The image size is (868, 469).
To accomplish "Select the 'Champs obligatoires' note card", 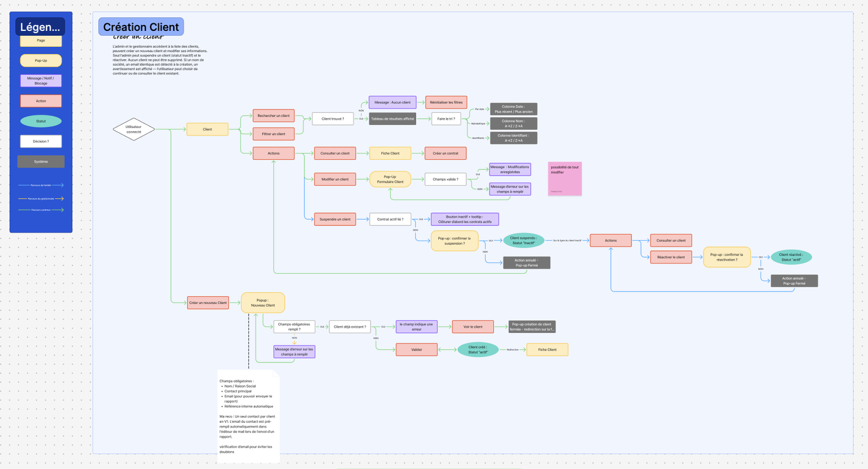I will [248, 417].
